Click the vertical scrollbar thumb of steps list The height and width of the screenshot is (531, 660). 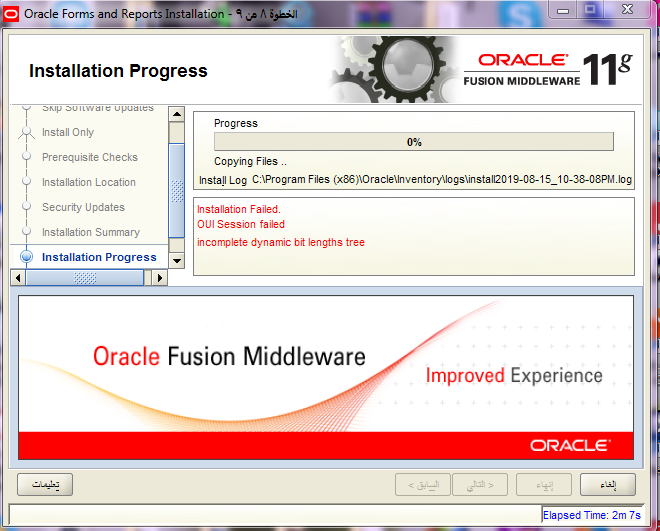tap(176, 191)
